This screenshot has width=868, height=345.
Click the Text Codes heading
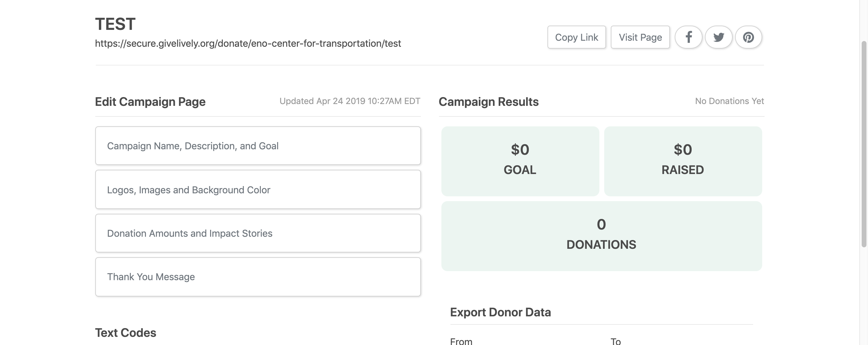[126, 333]
